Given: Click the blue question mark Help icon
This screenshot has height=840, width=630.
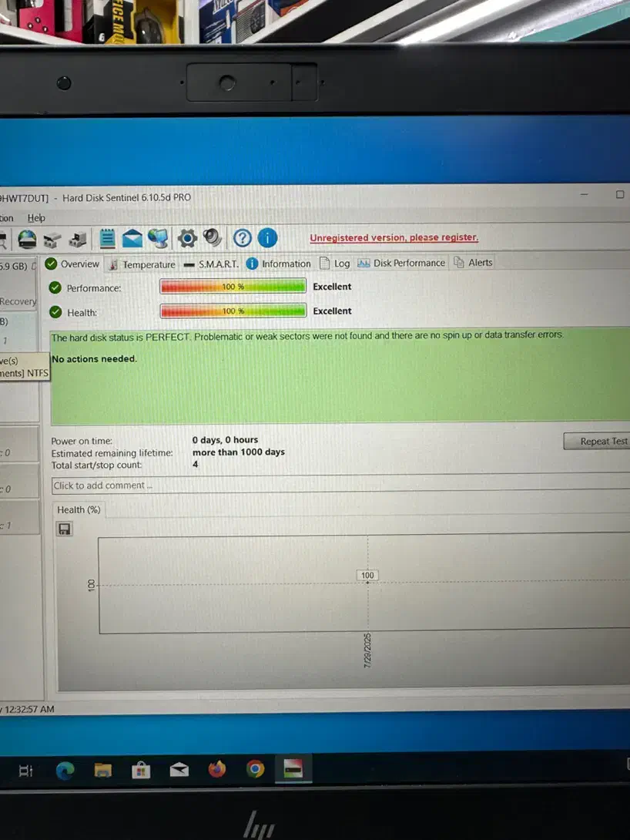Looking at the screenshot, I should [243, 238].
